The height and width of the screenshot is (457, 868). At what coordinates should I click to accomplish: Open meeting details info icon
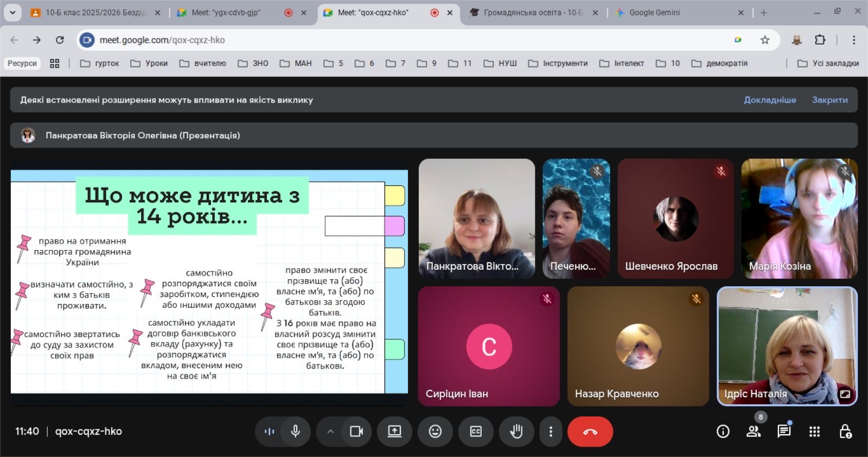click(723, 432)
